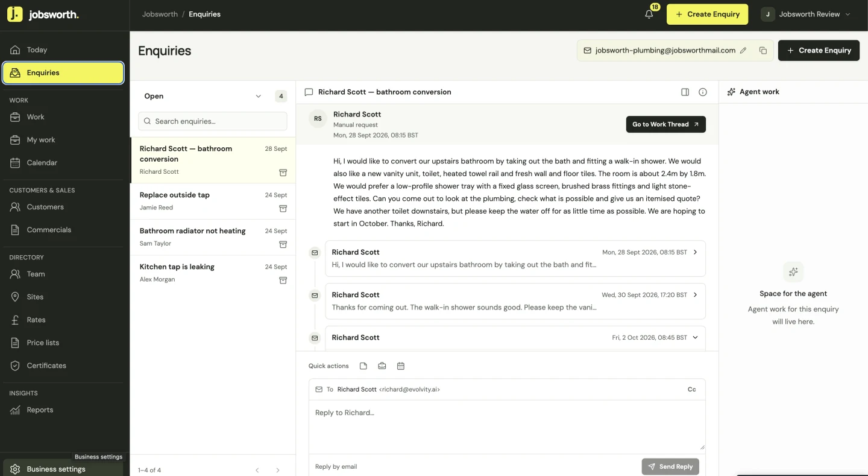Click the yellow Create Enquiry button in the top bar

pos(707,14)
